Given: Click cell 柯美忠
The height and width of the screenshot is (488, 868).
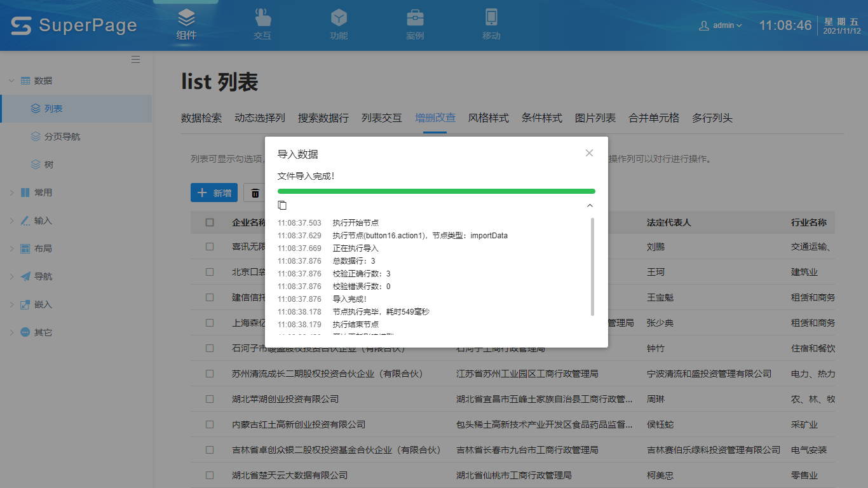Looking at the screenshot, I should (660, 475).
